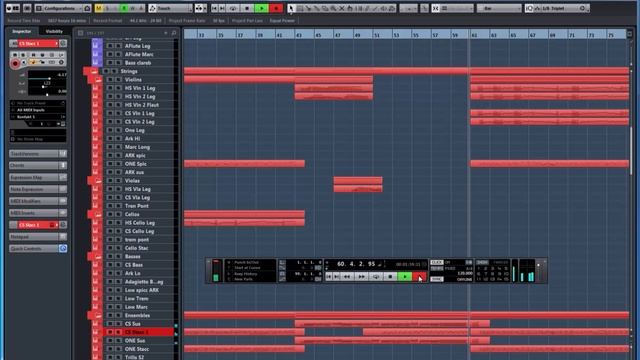Toggle the metronome CLICK button
Image resolution: width=640 pixels, height=360 pixels.
point(437,262)
